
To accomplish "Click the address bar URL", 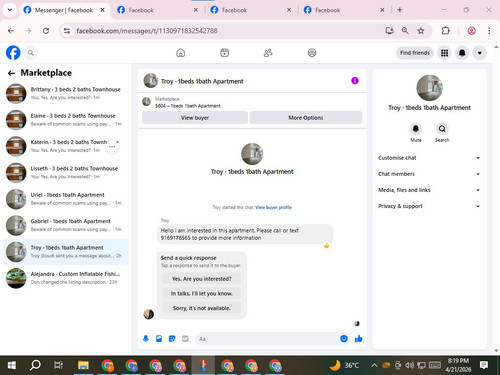I will (147, 31).
